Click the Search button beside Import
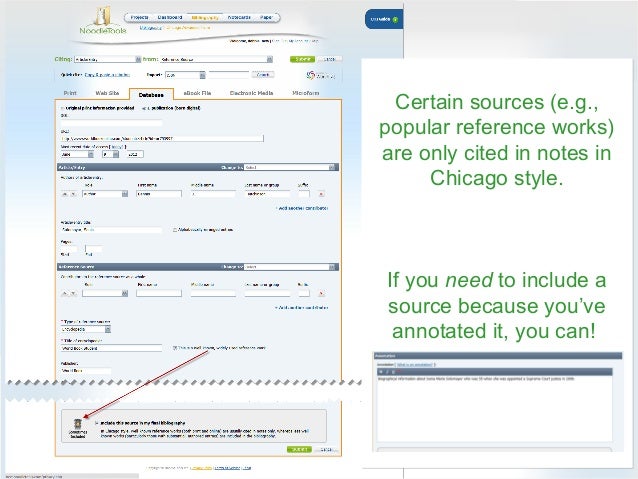638x479 pixels. tap(263, 75)
